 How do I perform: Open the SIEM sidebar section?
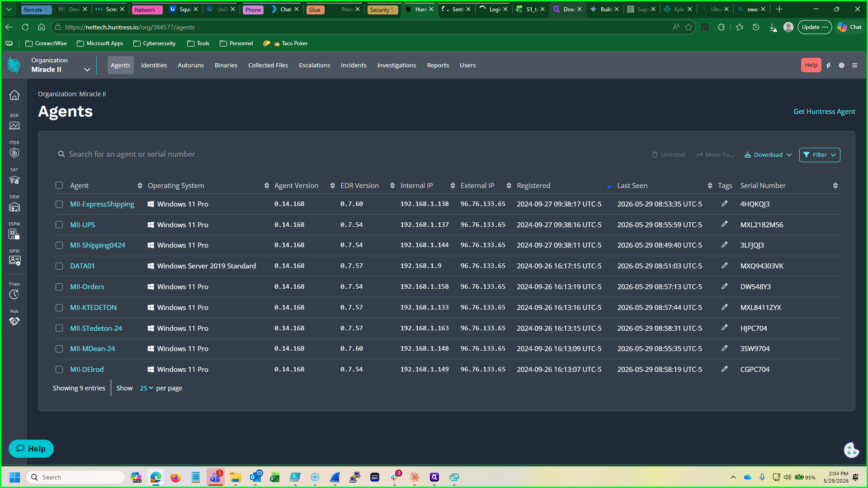(14, 203)
